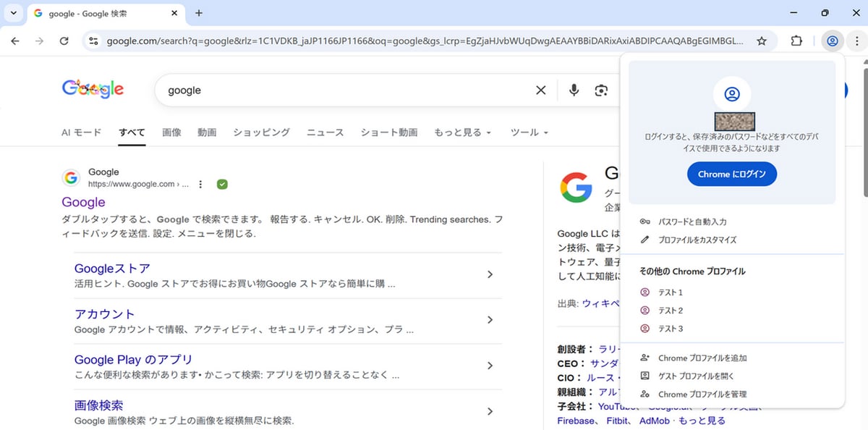Image resolution: width=868 pixels, height=430 pixels.
Task: Open the tab search chevron dropdown
Action: 13,13
